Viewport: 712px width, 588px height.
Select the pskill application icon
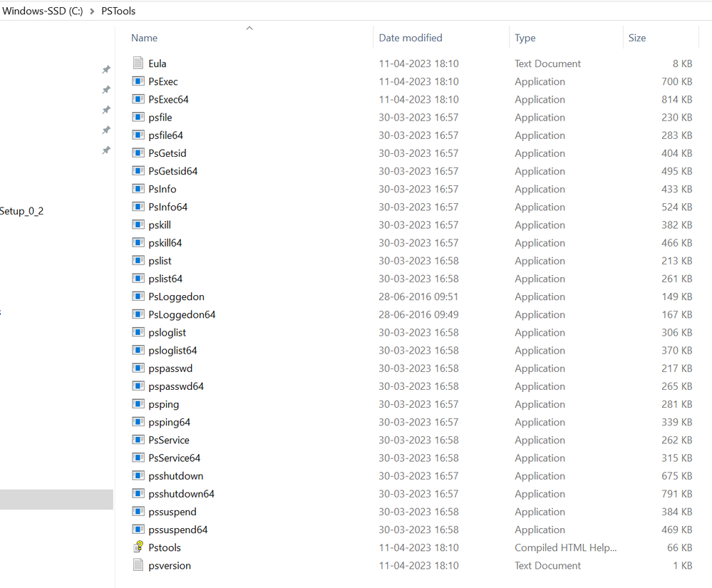coord(138,225)
